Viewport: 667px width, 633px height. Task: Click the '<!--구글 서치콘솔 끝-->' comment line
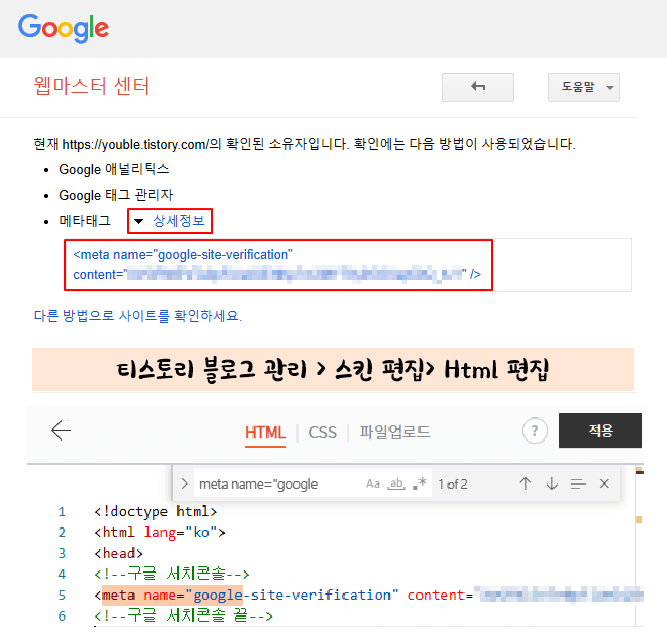183,616
